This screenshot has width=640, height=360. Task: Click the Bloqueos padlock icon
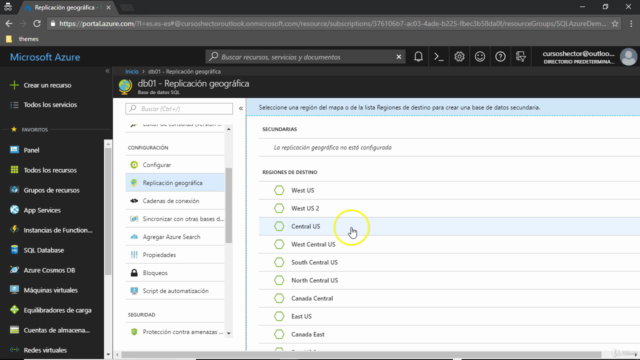(134, 273)
